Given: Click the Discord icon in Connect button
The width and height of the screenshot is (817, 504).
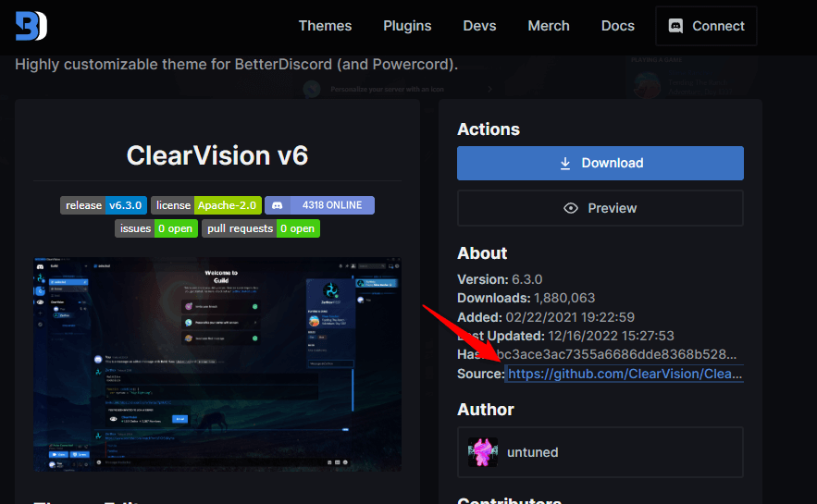Looking at the screenshot, I should (x=675, y=26).
